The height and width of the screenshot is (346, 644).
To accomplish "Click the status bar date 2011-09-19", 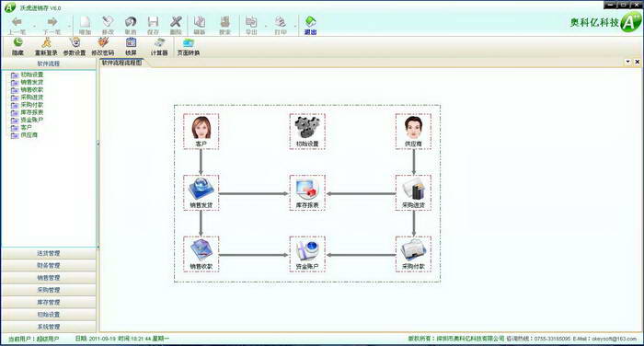I will 103,339.
